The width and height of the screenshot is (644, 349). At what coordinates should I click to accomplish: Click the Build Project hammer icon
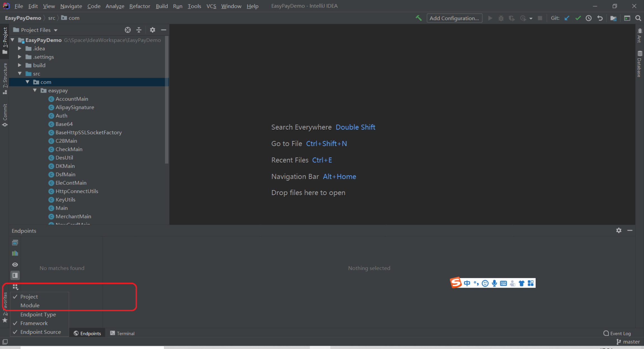coord(418,18)
